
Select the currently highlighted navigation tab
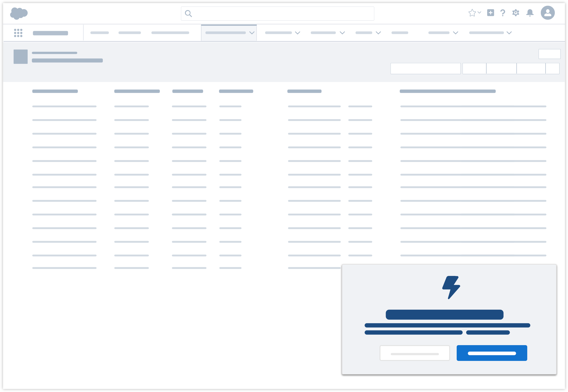(225, 33)
